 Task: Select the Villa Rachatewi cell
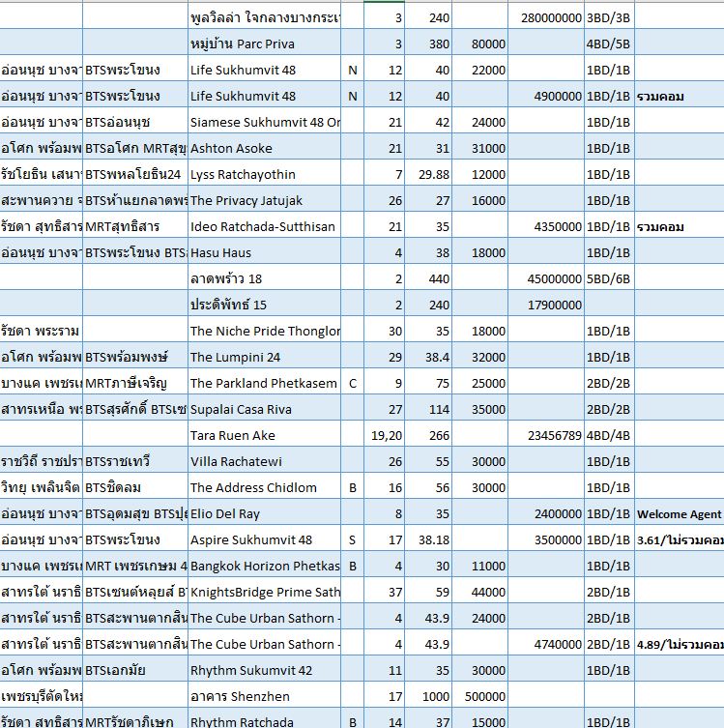265,461
